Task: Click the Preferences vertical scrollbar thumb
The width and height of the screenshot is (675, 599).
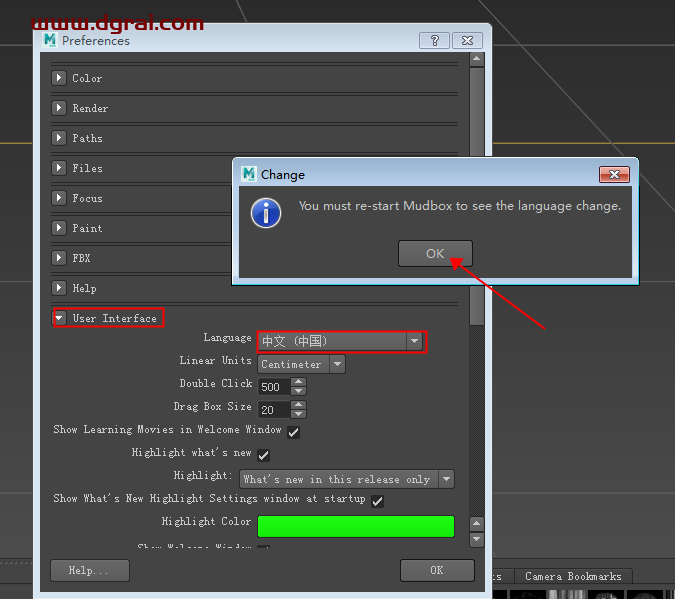Action: point(477,196)
